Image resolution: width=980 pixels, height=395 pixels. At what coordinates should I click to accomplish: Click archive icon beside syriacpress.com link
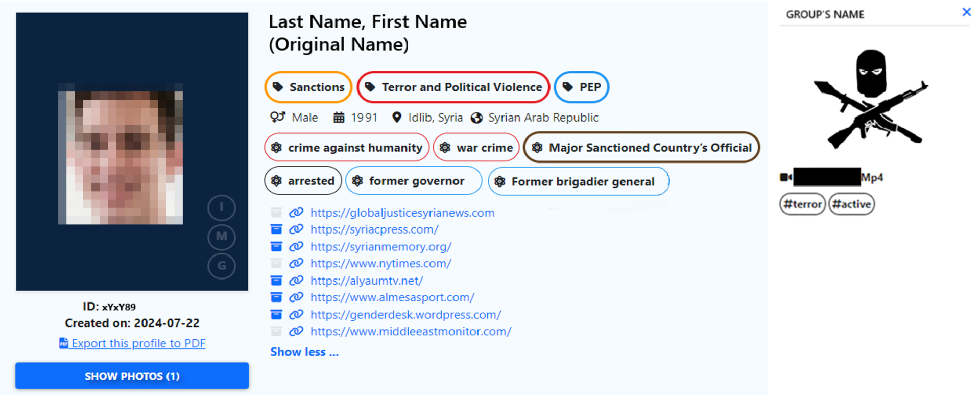pyautogui.click(x=276, y=229)
